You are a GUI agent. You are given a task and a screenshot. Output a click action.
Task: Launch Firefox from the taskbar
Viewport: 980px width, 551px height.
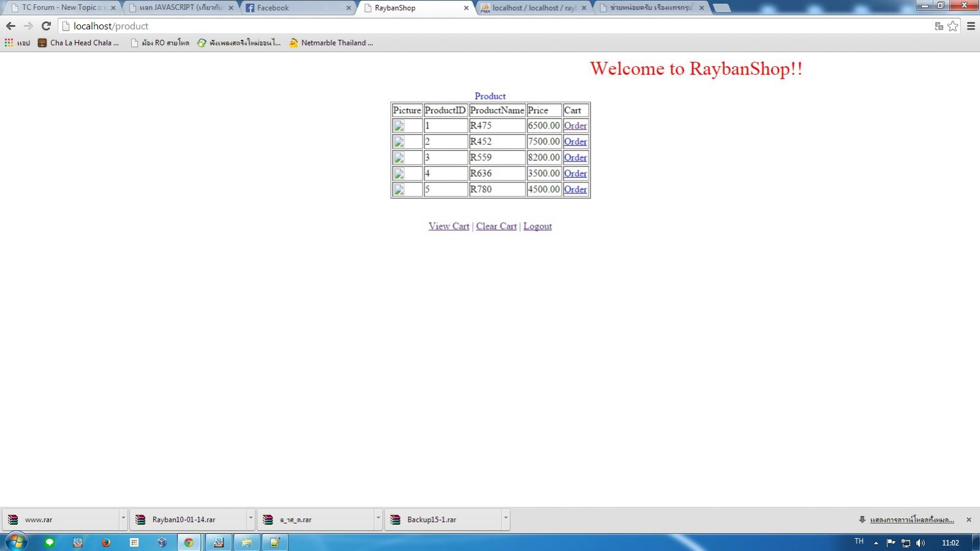coord(106,542)
